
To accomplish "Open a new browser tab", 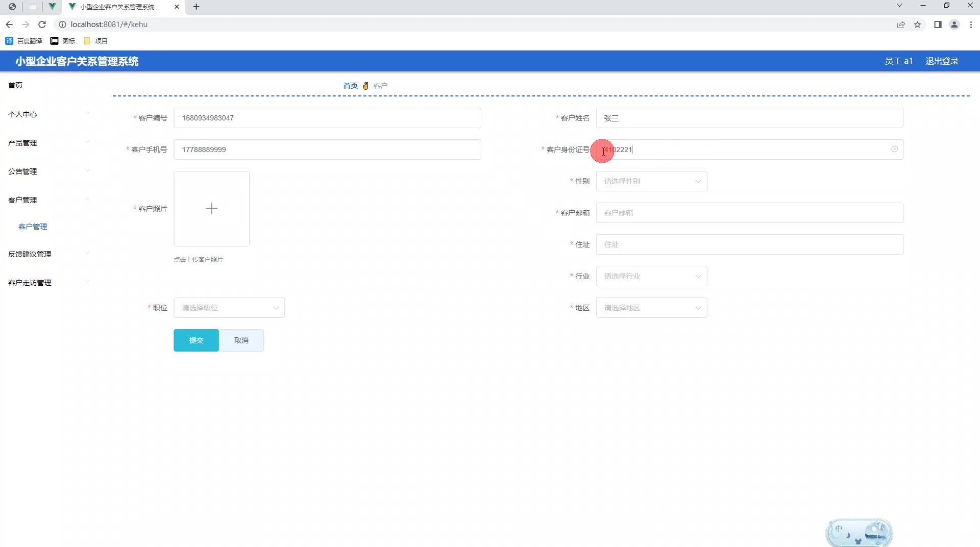I will pos(196,7).
